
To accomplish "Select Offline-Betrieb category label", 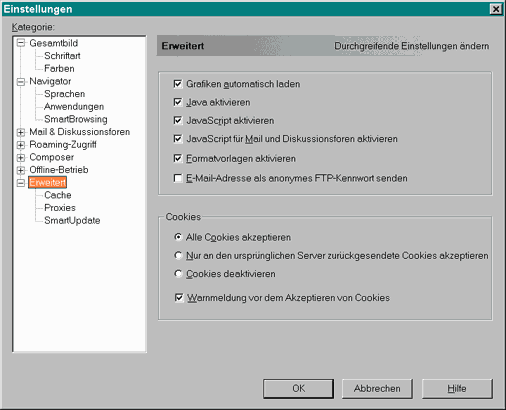I will tap(59, 170).
